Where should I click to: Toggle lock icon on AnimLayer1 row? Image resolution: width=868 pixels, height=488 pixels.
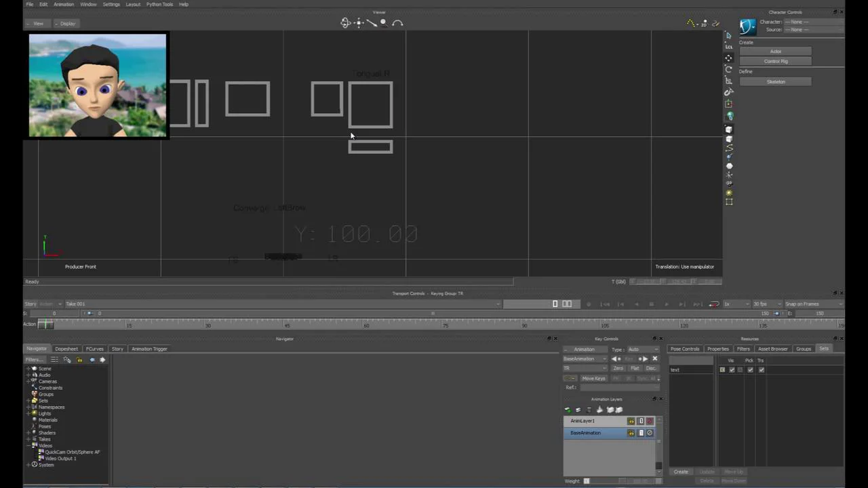(631, 421)
